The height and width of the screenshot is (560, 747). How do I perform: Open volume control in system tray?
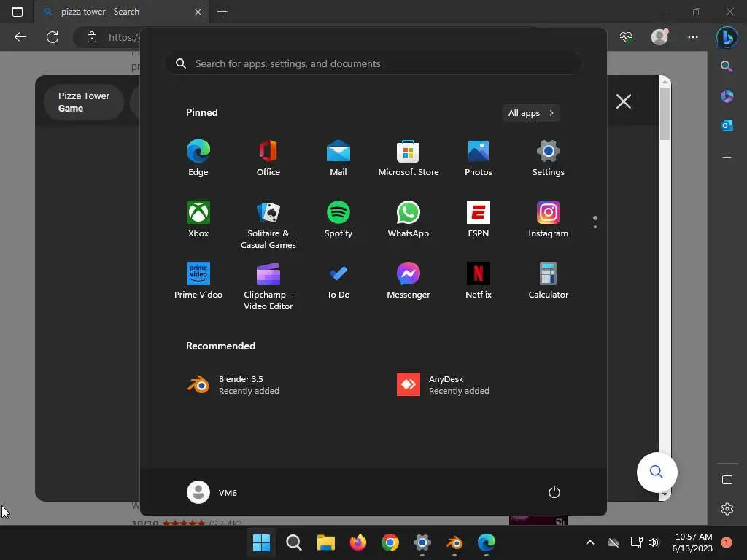pos(654,542)
